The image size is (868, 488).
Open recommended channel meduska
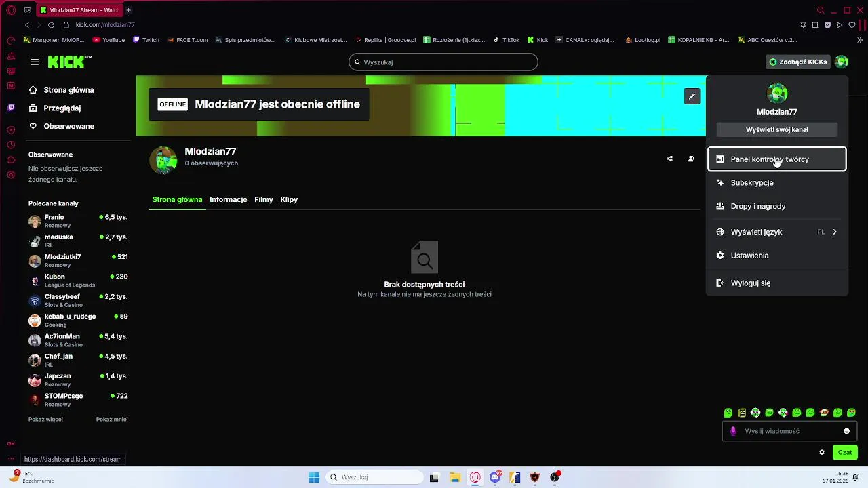click(78, 241)
